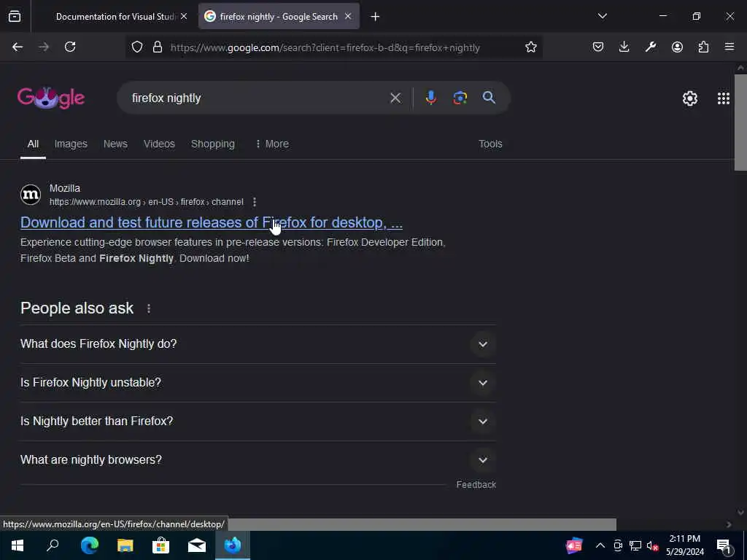Screen dimensions: 747x560
Task: Click the Google doodle logo
Action: 51,98
